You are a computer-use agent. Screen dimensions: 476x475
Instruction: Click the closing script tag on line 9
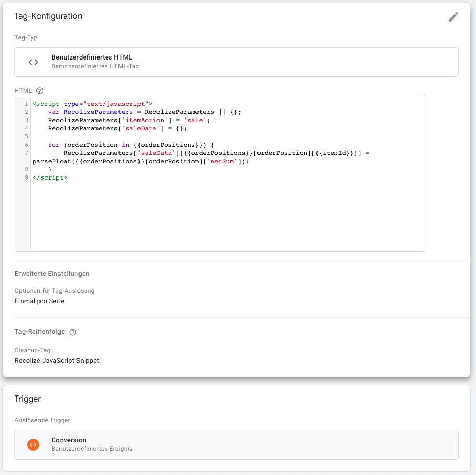[50, 177]
